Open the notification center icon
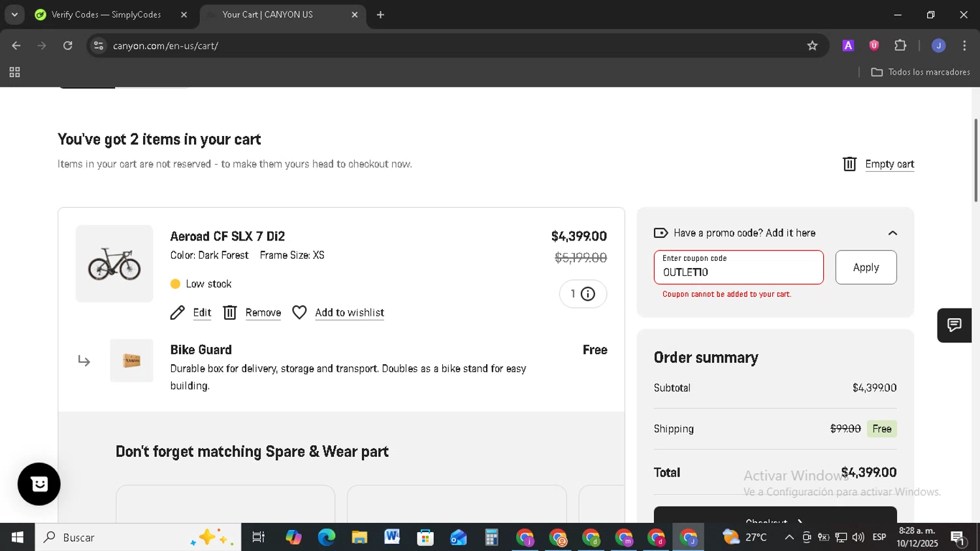980x551 pixels. [958, 538]
